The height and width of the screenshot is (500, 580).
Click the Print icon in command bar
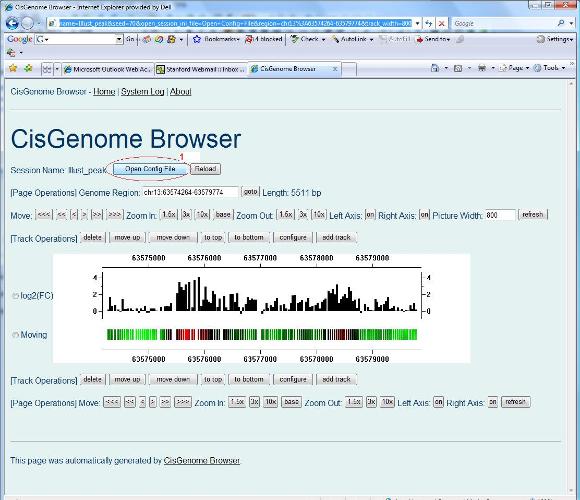pyautogui.click(x=482, y=68)
